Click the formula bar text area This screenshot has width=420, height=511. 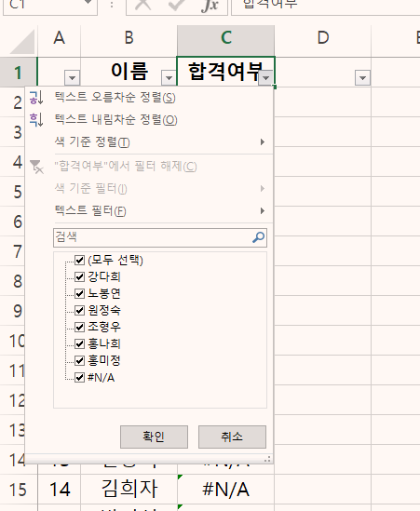(325, 7)
